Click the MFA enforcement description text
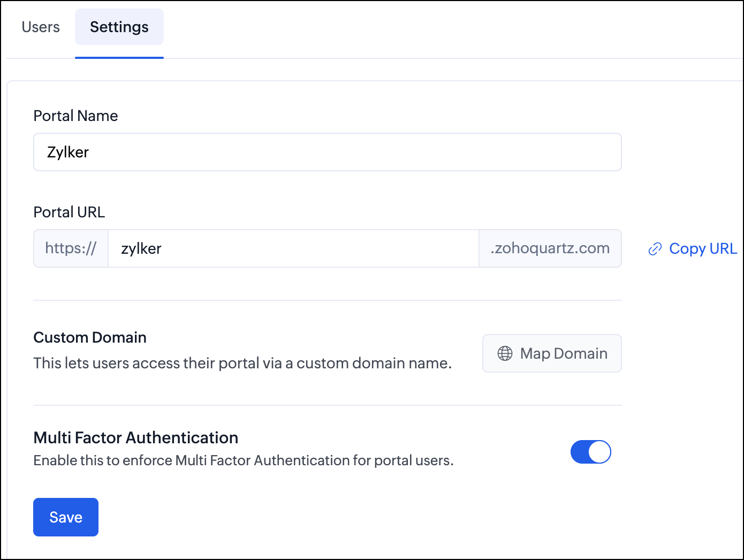This screenshot has width=744, height=560. click(243, 460)
